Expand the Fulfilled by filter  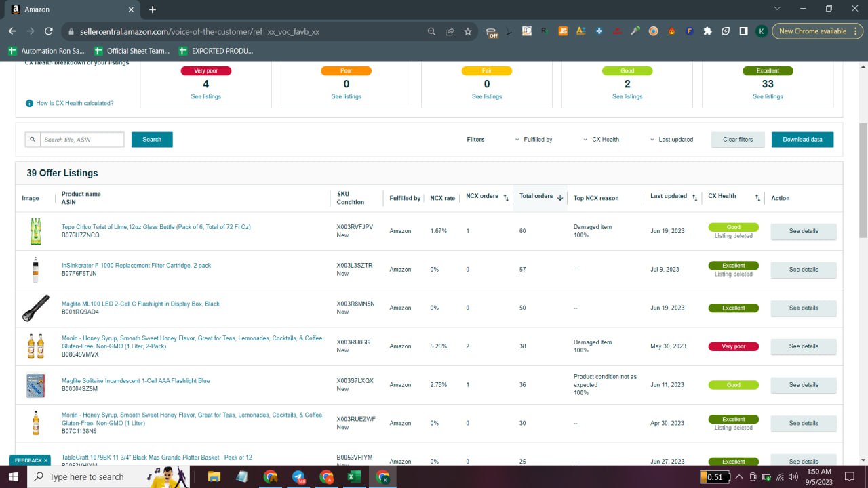[534, 140]
